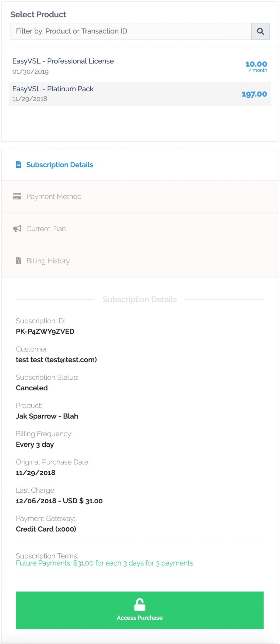The image size is (280, 644).
Task: Switch to the Payment Method tab
Action: coord(54,196)
